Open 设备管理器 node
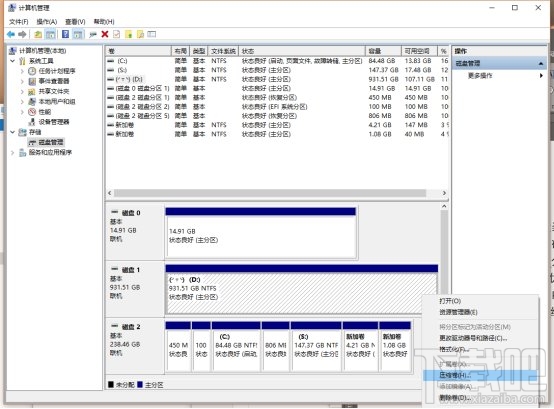Viewport: 554px width, 409px height. [54, 122]
